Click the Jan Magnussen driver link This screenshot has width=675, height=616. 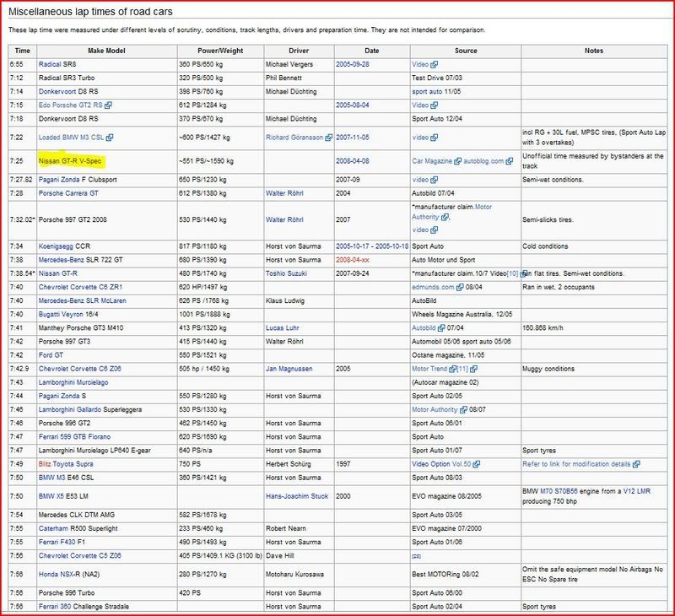click(x=289, y=369)
